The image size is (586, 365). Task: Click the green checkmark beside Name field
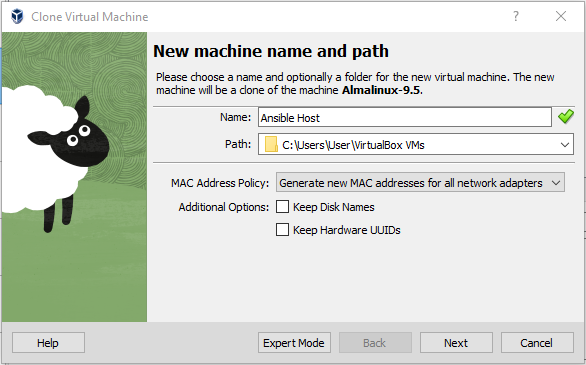(566, 117)
